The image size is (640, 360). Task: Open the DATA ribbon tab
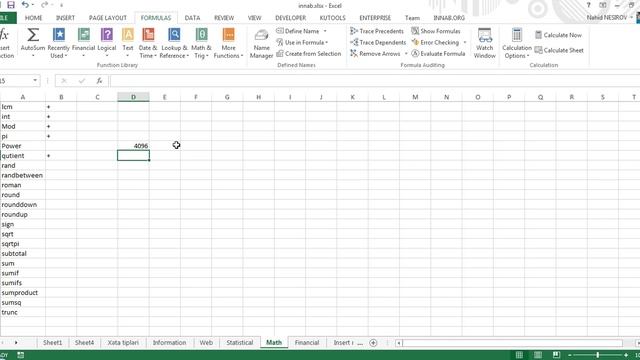[192, 18]
